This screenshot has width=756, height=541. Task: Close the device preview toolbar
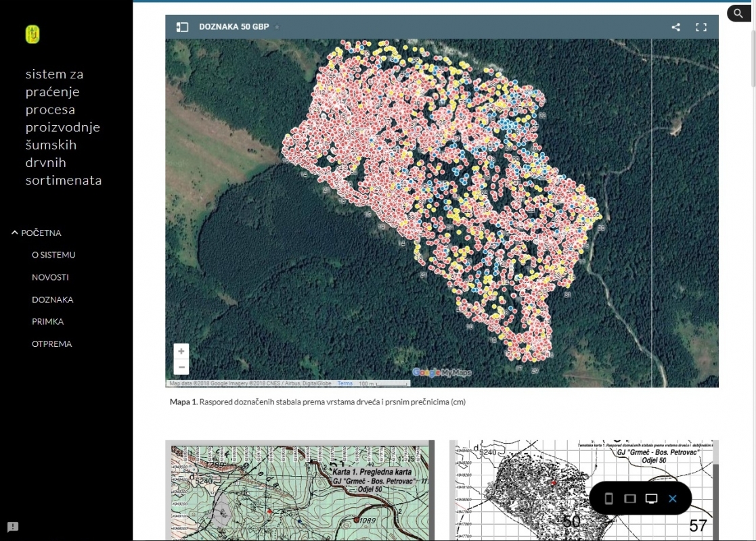tap(672, 498)
